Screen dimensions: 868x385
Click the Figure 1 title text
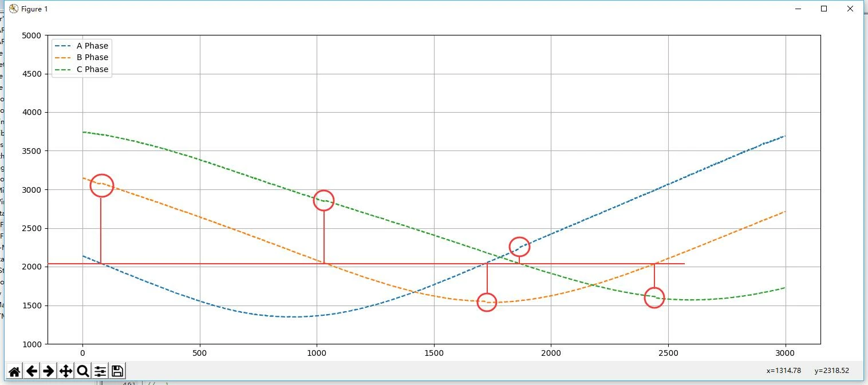click(x=34, y=9)
